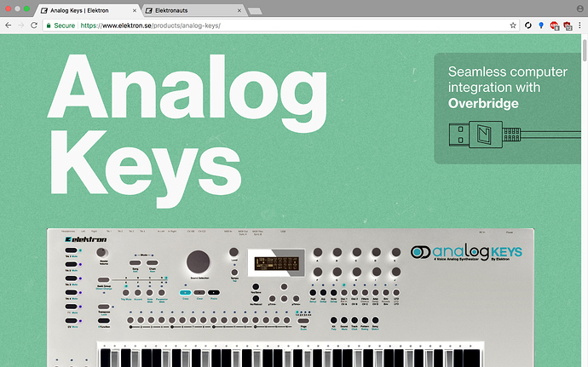
Task: Click the first red extension badge icon
Action: click(x=554, y=26)
